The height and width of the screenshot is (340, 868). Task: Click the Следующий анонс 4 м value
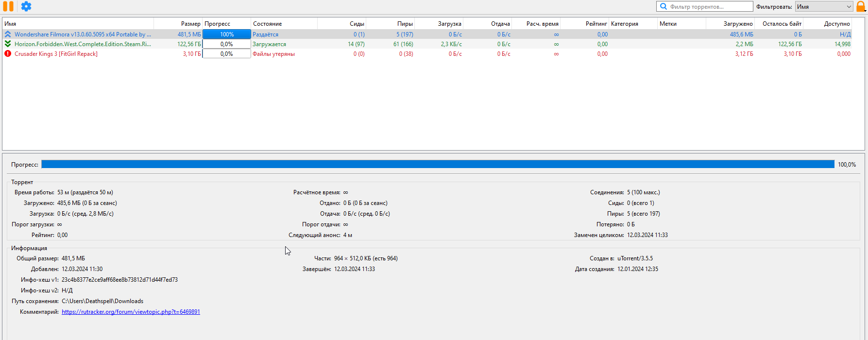[x=348, y=235]
